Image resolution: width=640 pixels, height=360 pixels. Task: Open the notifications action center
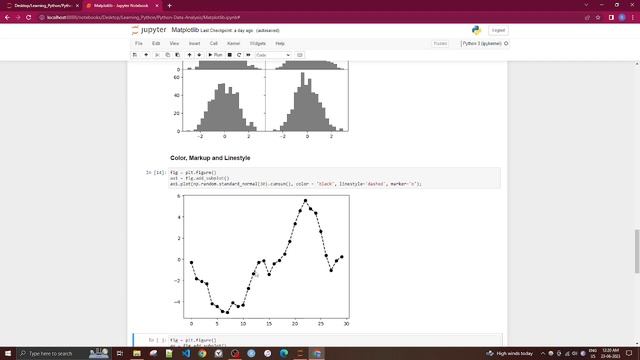(629, 353)
